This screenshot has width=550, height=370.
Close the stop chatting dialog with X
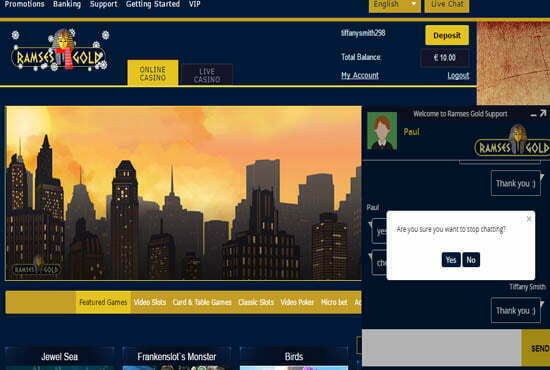point(529,219)
